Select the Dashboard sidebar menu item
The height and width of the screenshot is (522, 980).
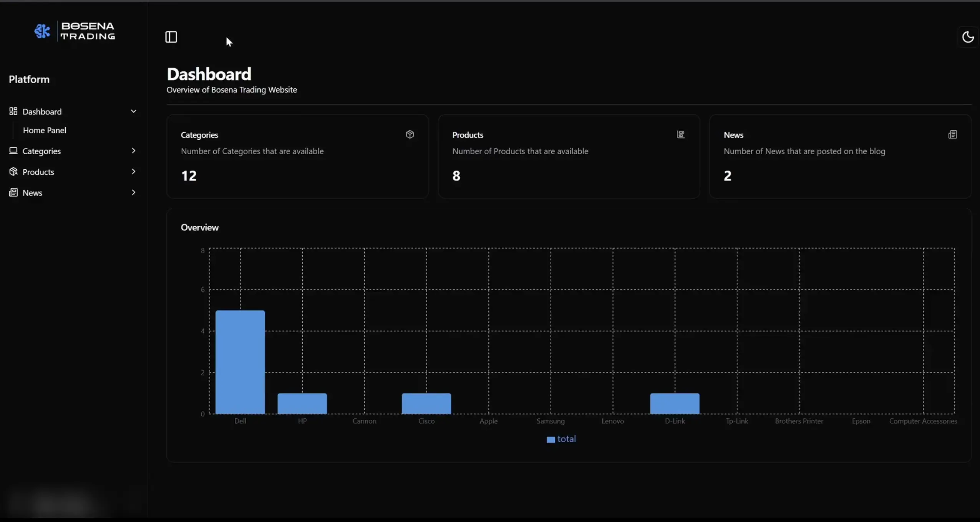click(73, 111)
